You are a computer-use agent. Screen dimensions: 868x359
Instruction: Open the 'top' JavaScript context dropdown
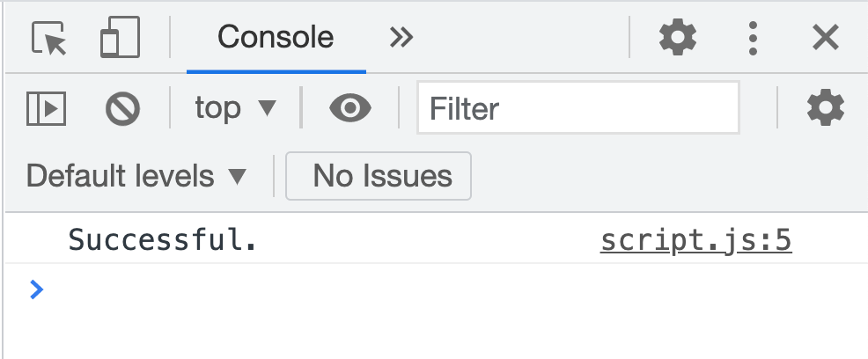pos(235,108)
